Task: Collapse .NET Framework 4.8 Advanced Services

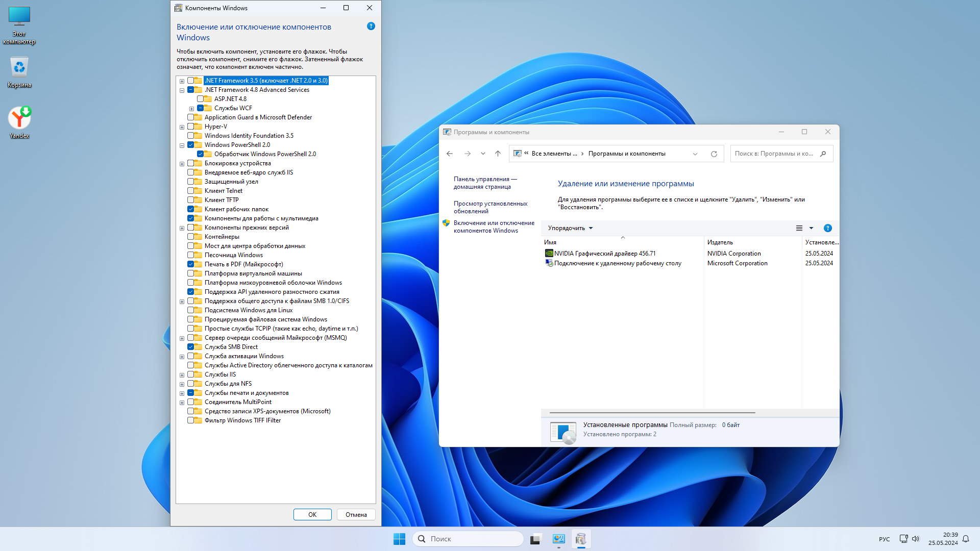Action: pos(182,90)
